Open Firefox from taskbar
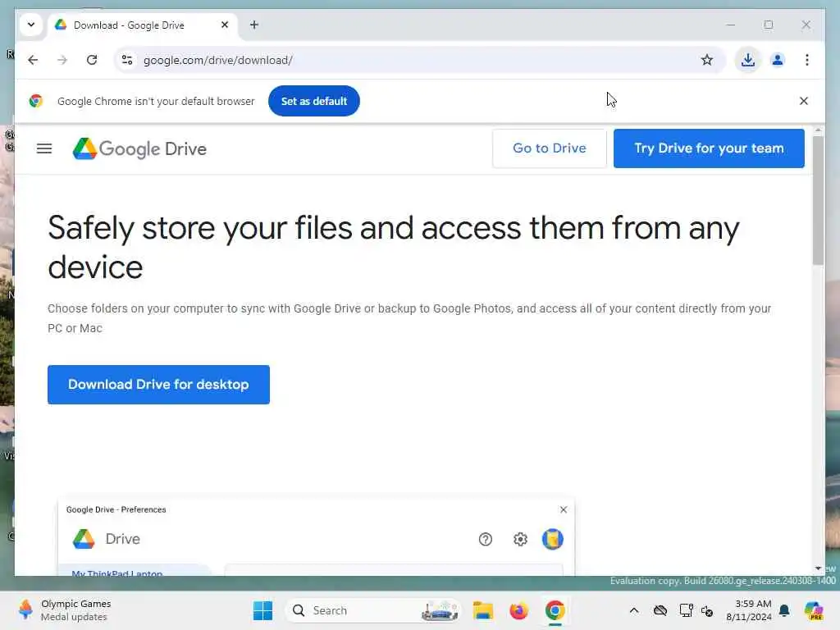This screenshot has height=630, width=840. [x=518, y=610]
